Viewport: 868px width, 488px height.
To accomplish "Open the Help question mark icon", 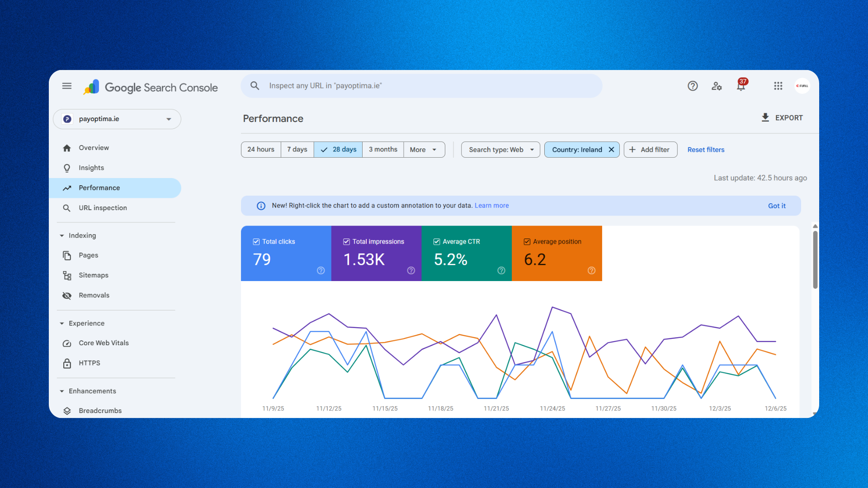I will tap(693, 86).
